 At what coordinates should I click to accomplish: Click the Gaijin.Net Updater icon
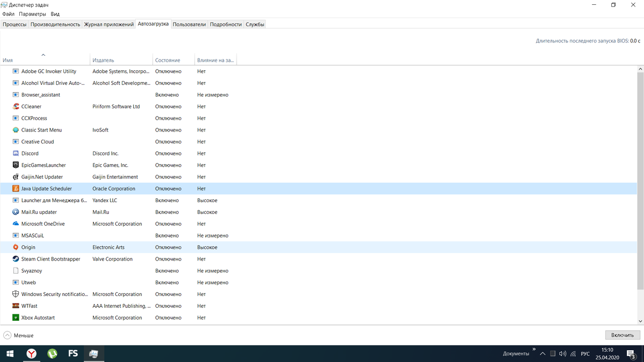[x=16, y=177]
